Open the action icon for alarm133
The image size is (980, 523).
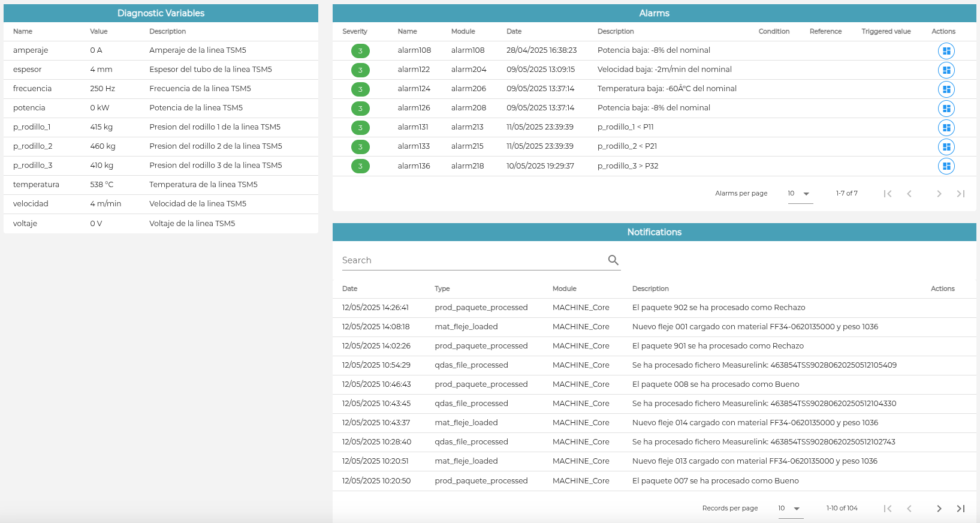(946, 147)
